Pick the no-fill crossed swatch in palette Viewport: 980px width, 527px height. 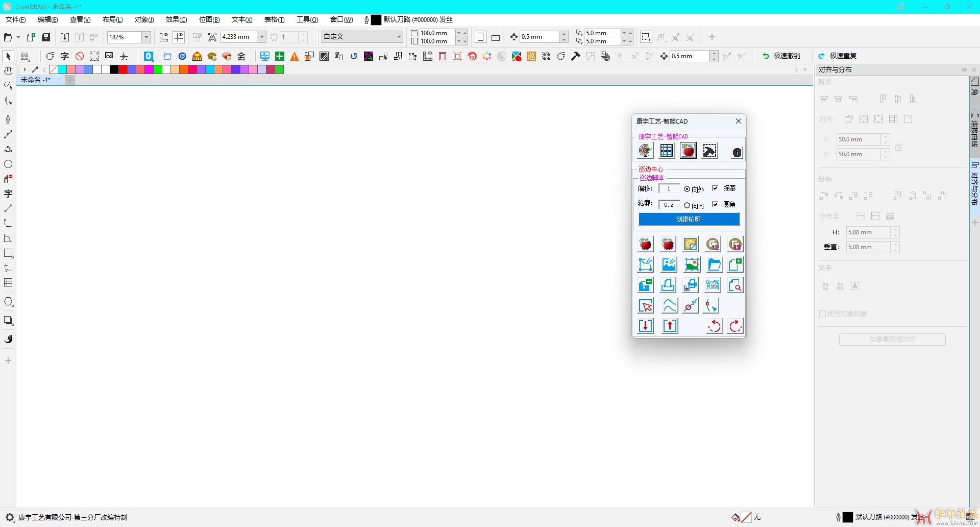tap(54, 69)
